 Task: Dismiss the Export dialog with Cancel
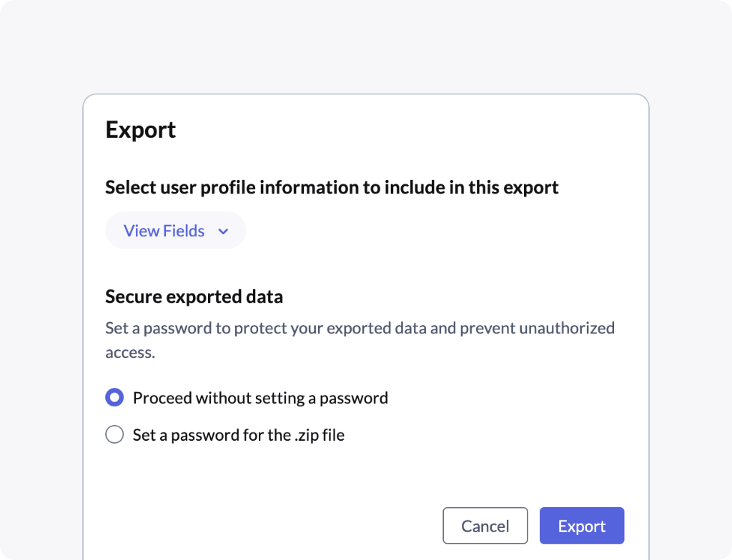485,526
